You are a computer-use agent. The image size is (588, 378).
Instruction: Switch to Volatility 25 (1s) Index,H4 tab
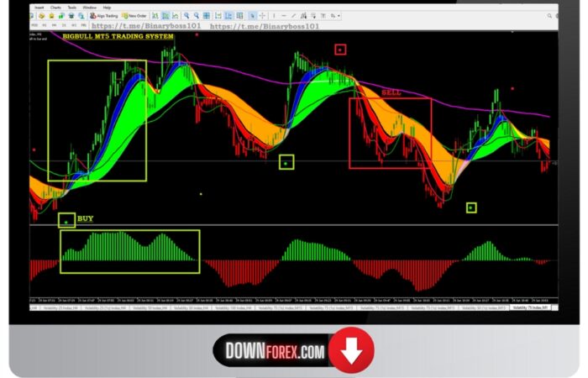tap(107, 307)
